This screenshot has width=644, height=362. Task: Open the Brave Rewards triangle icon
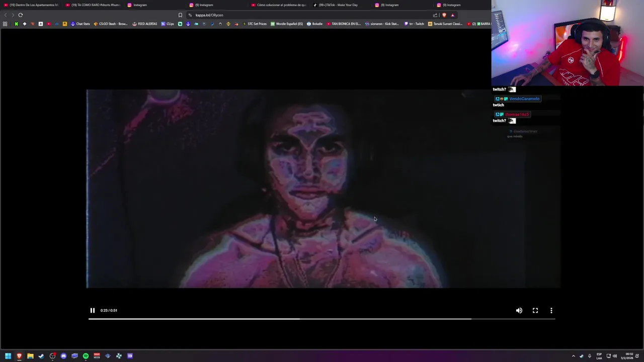(x=452, y=15)
